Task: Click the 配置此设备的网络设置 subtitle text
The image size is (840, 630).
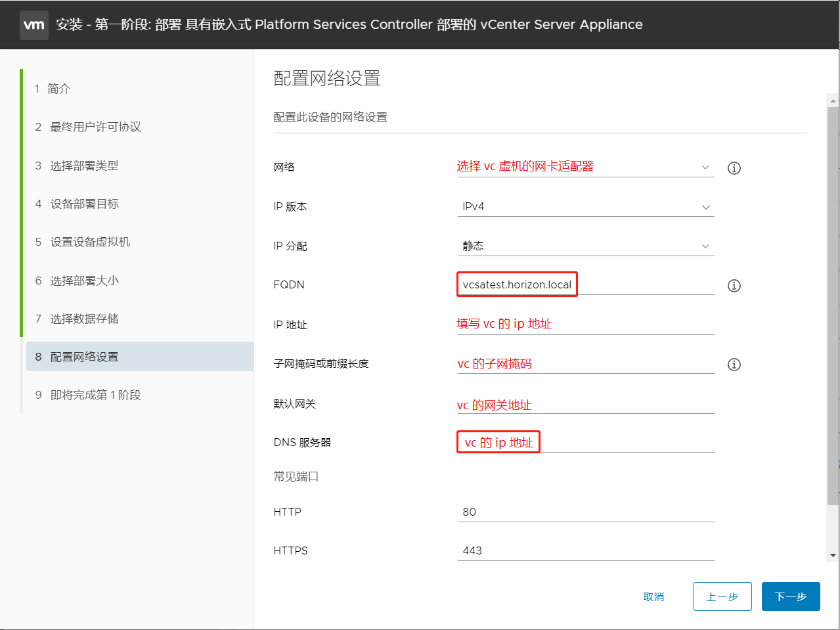Action: point(330,117)
